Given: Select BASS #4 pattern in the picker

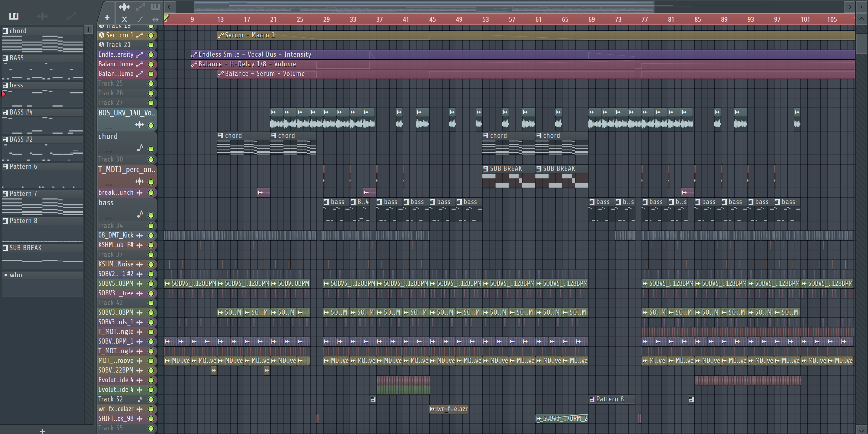Looking at the screenshot, I should tap(43, 121).
